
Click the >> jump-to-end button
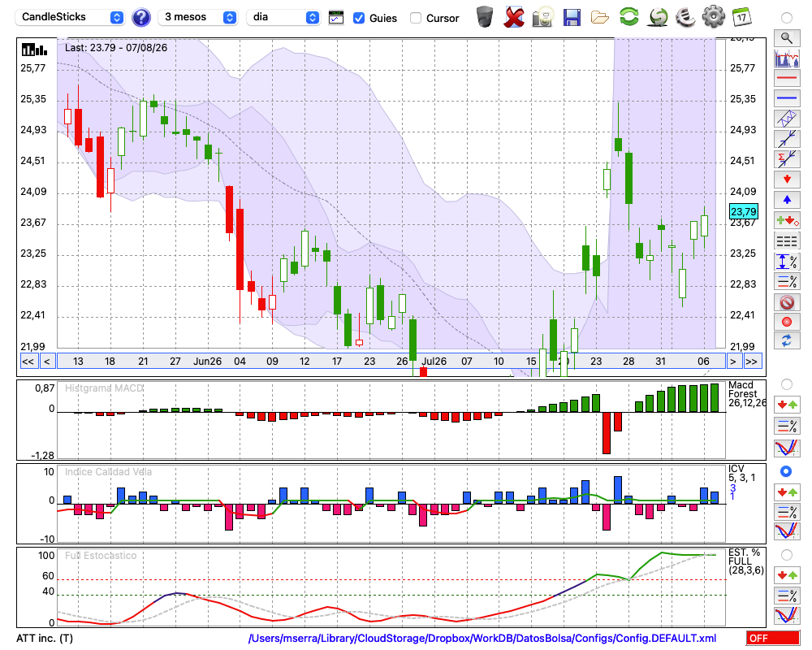751,362
